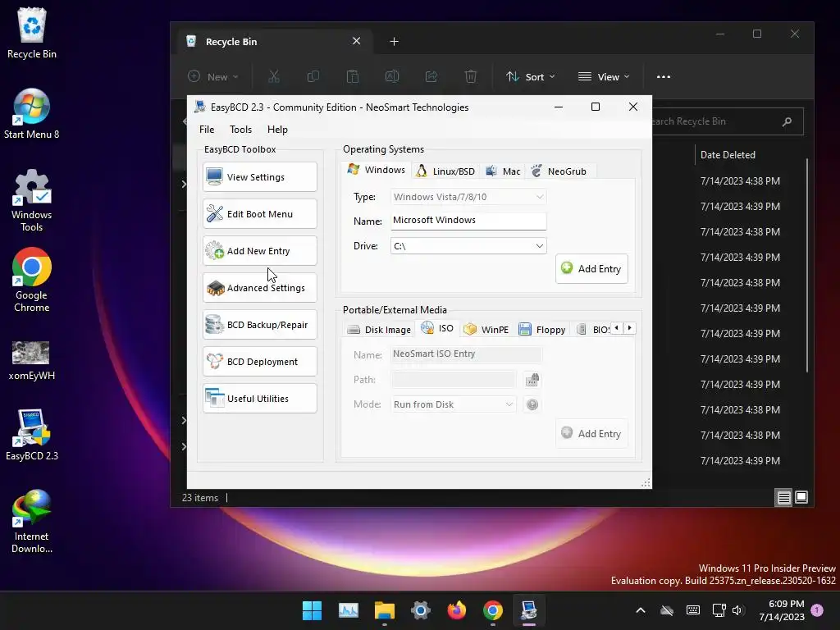The height and width of the screenshot is (630, 840).
Task: Open Firefox from the taskbar
Action: [x=456, y=610]
